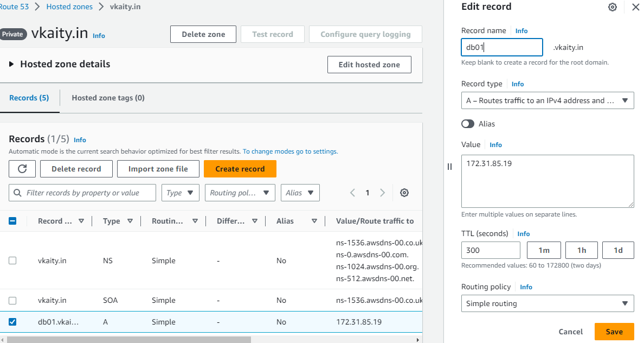Click the db01 row value 172.31.85.19

359,322
